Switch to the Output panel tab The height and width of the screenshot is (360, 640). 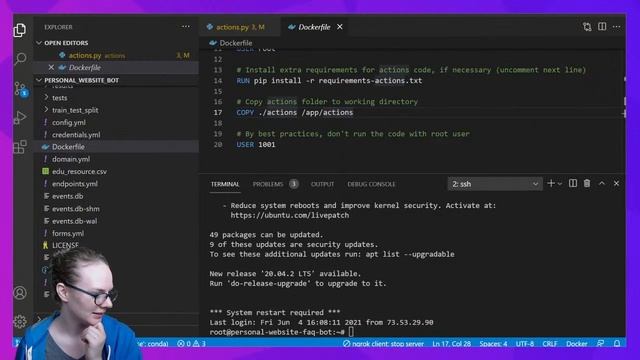(322, 184)
